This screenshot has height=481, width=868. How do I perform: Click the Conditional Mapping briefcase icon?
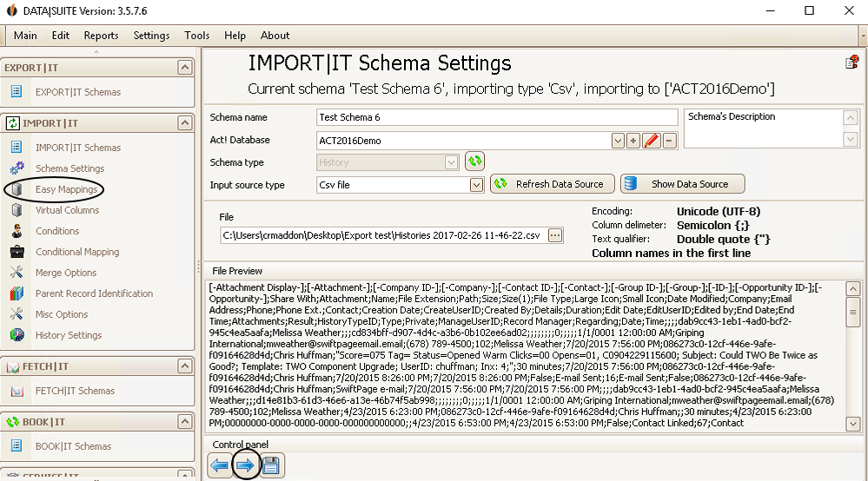(x=17, y=252)
